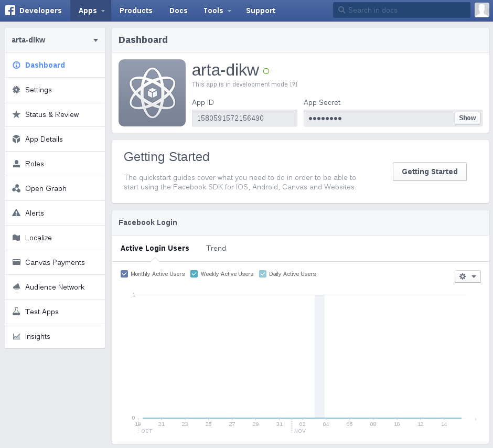Viewport: 493px width, 448px height.
Task: Show the App Secret value
Action: [x=467, y=118]
